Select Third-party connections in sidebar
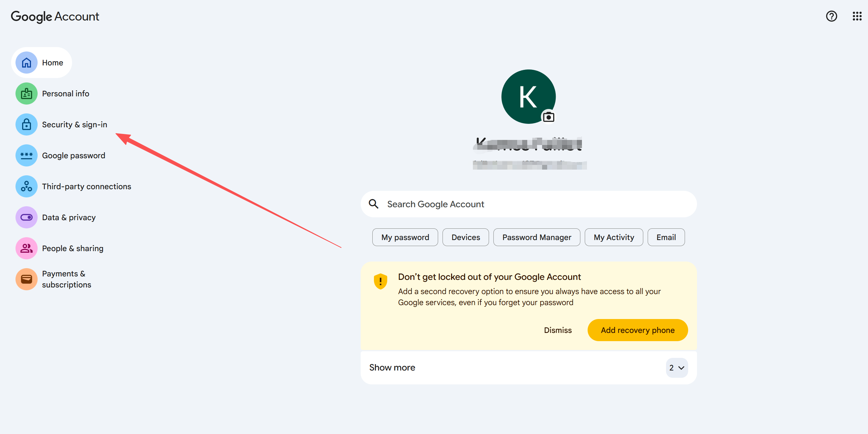This screenshot has width=868, height=434. [87, 187]
